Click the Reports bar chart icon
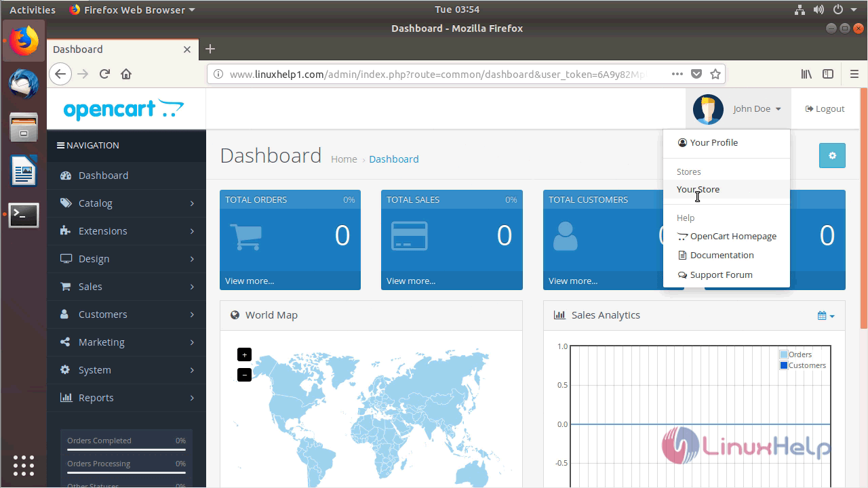This screenshot has width=868, height=488. click(65, 398)
